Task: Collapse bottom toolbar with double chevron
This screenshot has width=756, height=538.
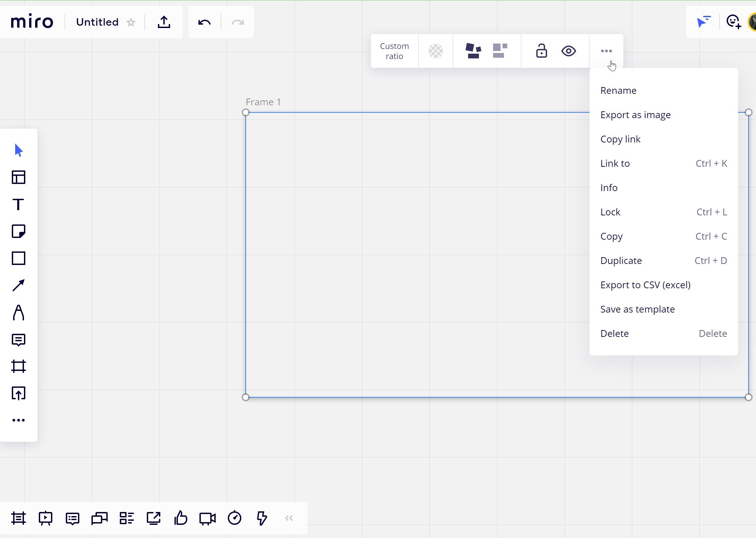Action: pos(289,518)
